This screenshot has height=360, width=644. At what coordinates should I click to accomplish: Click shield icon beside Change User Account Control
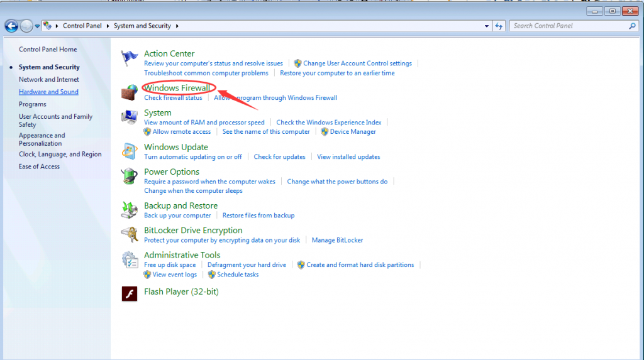pyautogui.click(x=297, y=63)
